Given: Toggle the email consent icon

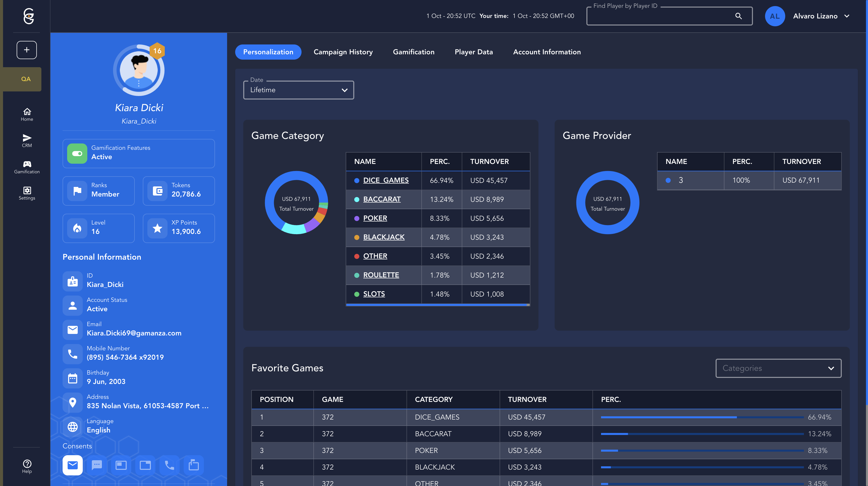Looking at the screenshot, I should pos(72,465).
